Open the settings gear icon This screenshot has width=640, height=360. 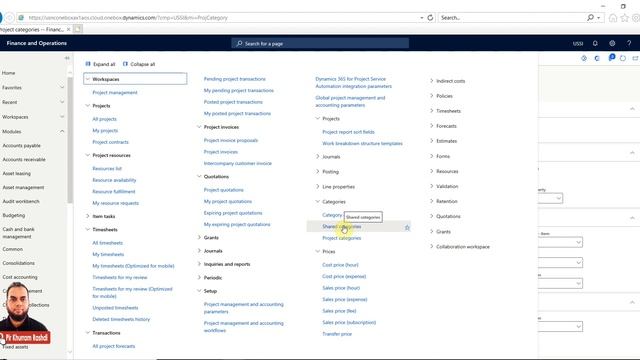(612, 43)
